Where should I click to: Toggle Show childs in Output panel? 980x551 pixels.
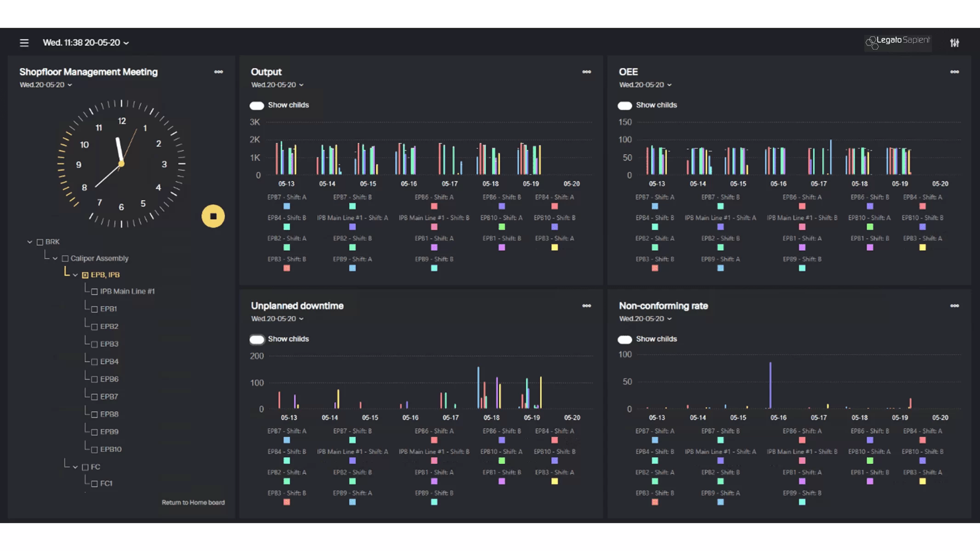(x=257, y=105)
